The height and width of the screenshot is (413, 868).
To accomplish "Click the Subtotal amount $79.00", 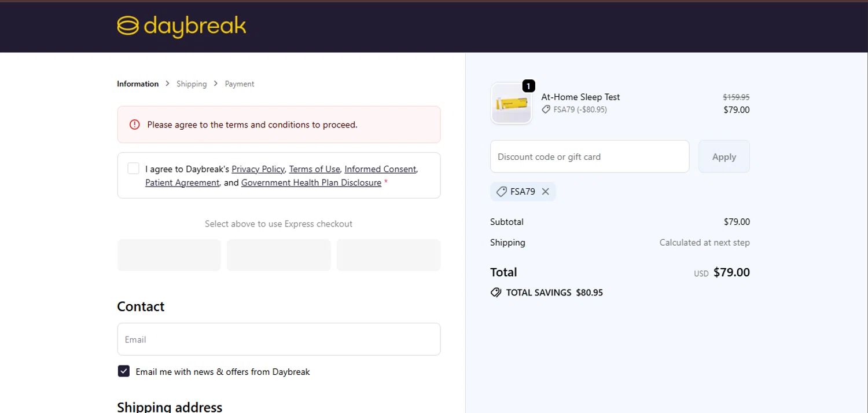I will tap(737, 222).
